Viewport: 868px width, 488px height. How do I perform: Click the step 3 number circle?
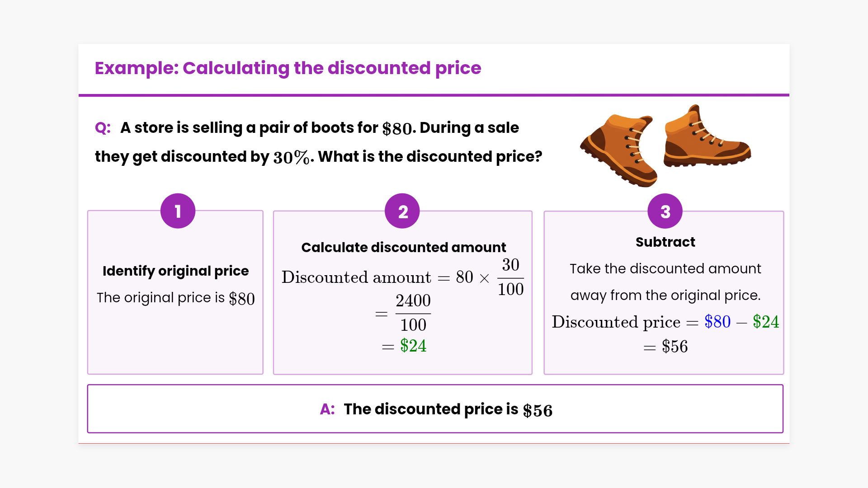(665, 211)
